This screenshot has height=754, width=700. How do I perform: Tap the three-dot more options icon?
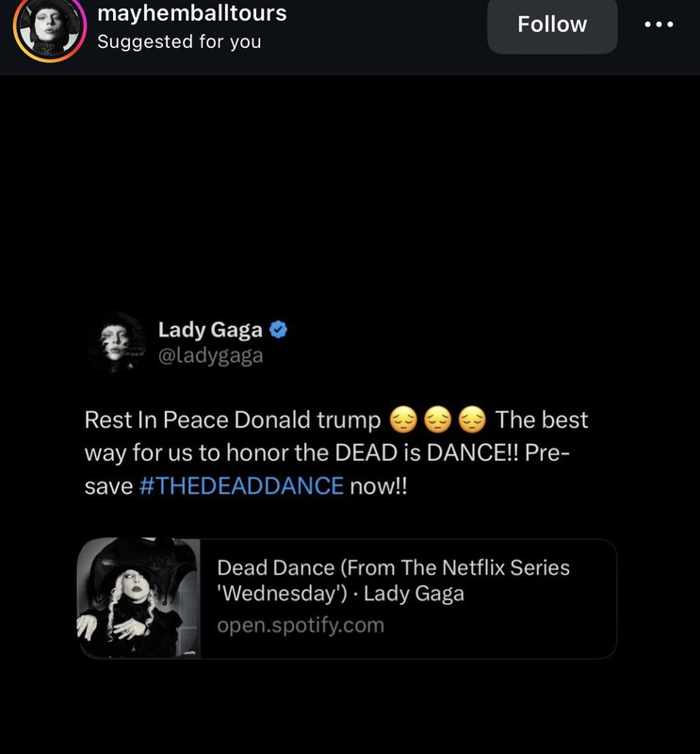659,25
